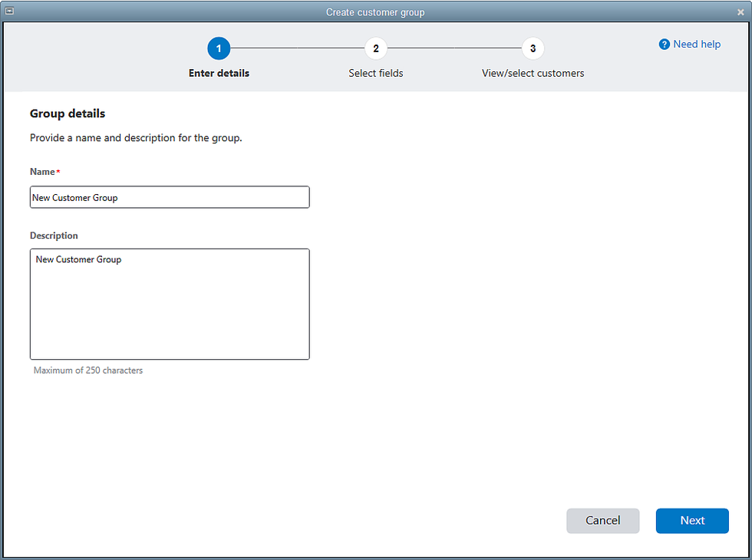
Task: Click inside the Name text field
Action: coord(170,197)
